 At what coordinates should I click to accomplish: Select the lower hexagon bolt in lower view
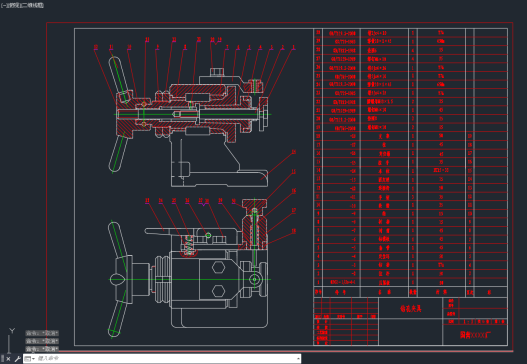(218, 290)
